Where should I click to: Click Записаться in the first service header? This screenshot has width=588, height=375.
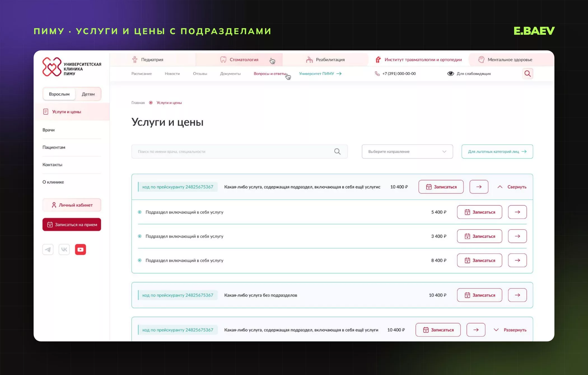441,187
